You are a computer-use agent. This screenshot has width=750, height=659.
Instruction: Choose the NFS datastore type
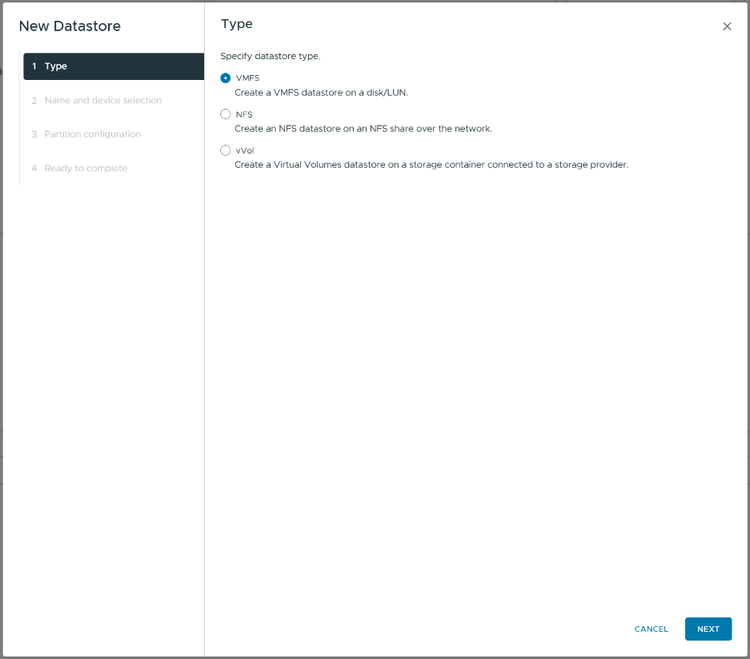point(225,114)
